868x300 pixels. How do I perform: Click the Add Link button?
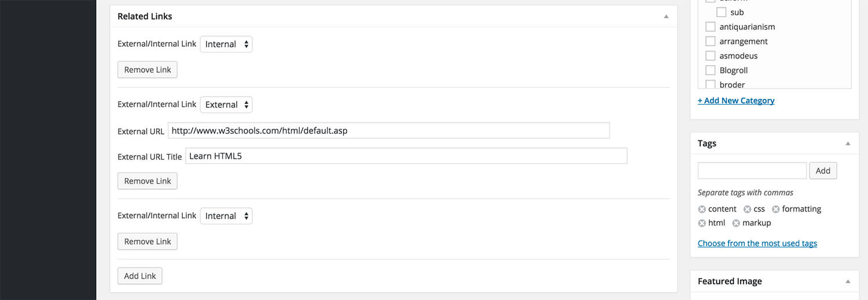pyautogui.click(x=140, y=276)
